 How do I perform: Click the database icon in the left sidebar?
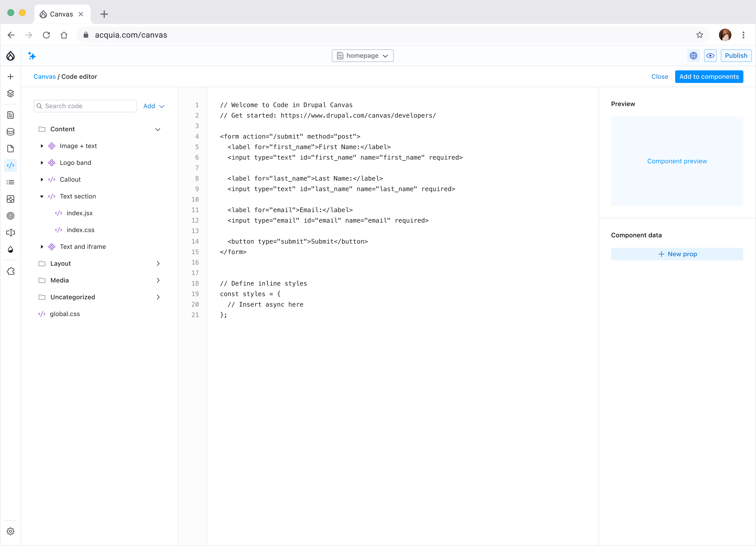[10, 132]
